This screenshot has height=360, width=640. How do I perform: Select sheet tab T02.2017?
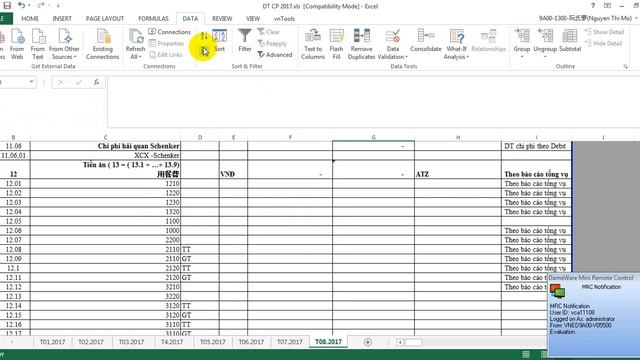coord(91,342)
